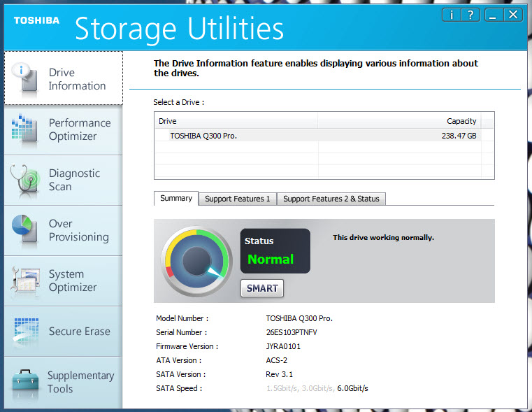Image resolution: width=532 pixels, height=412 pixels.
Task: Click the SATA Version : label
Action: [x=181, y=374]
